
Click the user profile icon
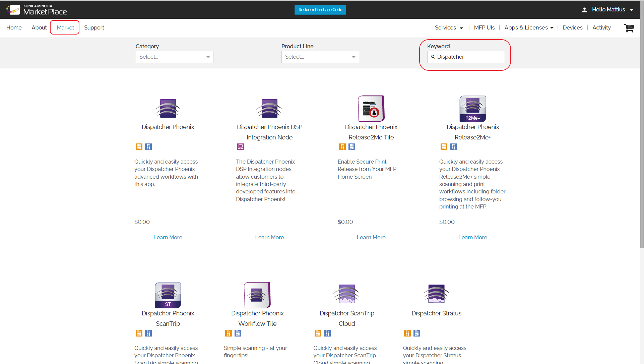[584, 10]
